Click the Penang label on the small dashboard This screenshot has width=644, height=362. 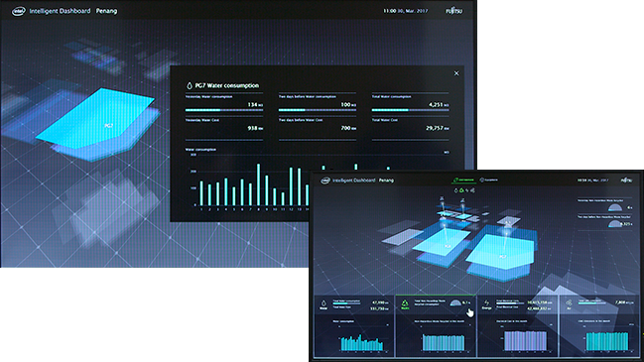pos(386,181)
